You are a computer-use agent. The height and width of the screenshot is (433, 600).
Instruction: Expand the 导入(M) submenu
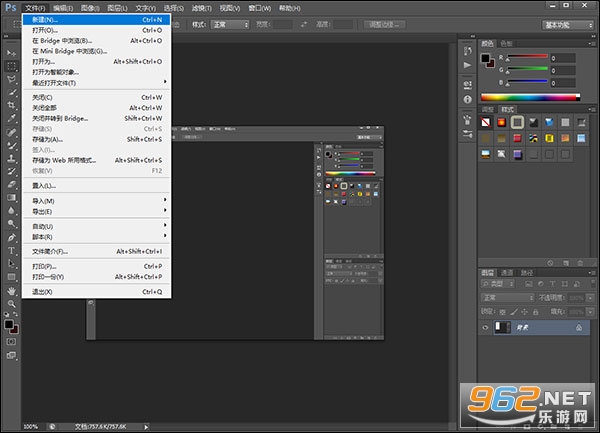tap(96, 201)
